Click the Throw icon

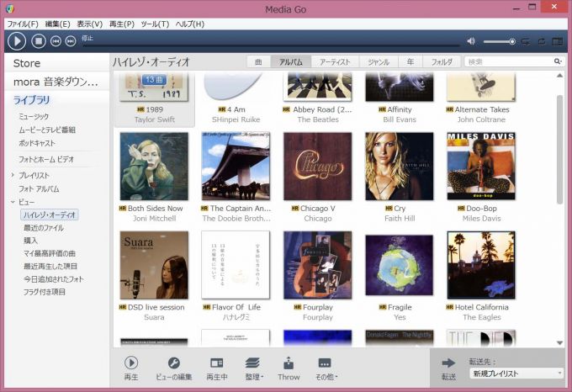289,363
